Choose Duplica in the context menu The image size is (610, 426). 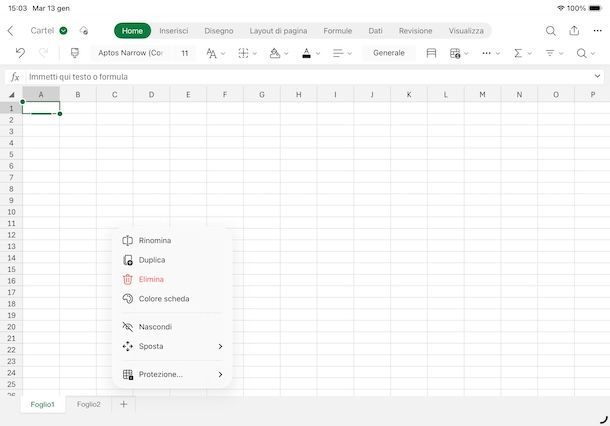tap(172, 260)
